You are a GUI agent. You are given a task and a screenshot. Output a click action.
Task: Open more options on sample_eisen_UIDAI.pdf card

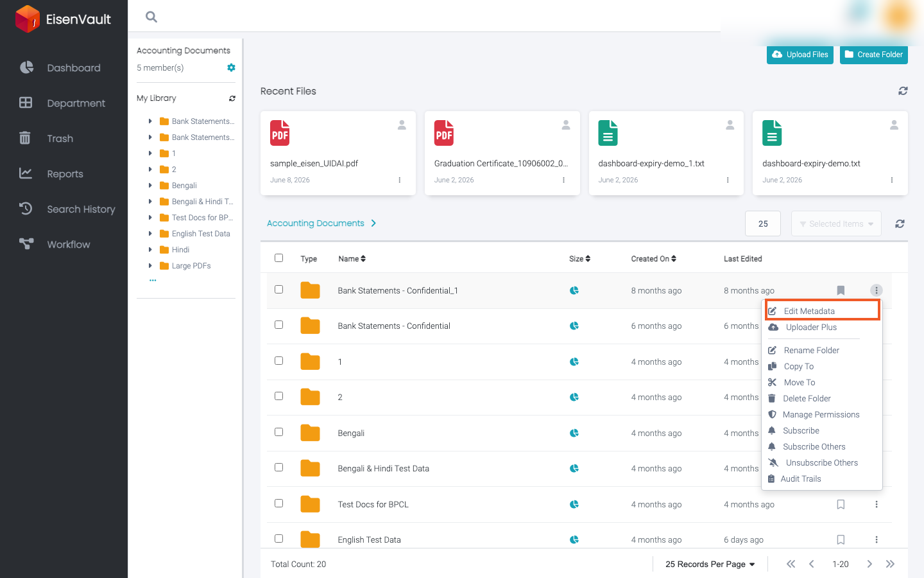tap(400, 180)
